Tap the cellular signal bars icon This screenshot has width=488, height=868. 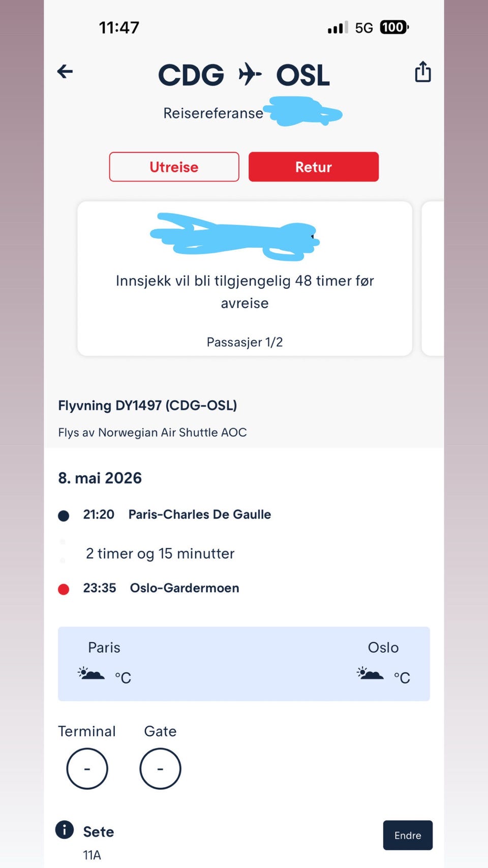(x=338, y=27)
